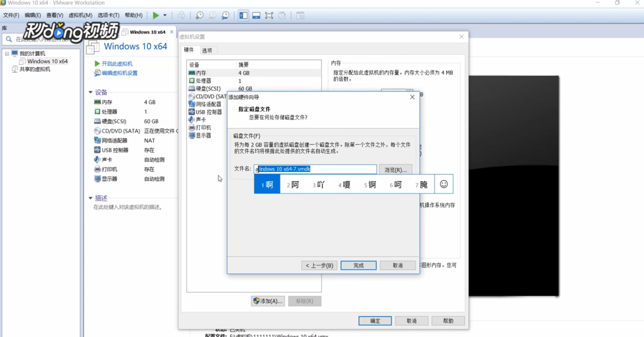644x337 pixels.
Task: Click the 添加(A)... button
Action: click(268, 301)
